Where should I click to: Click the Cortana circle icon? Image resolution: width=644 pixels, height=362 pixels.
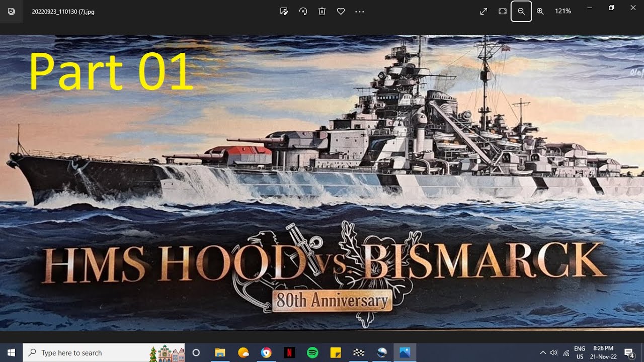click(196, 352)
